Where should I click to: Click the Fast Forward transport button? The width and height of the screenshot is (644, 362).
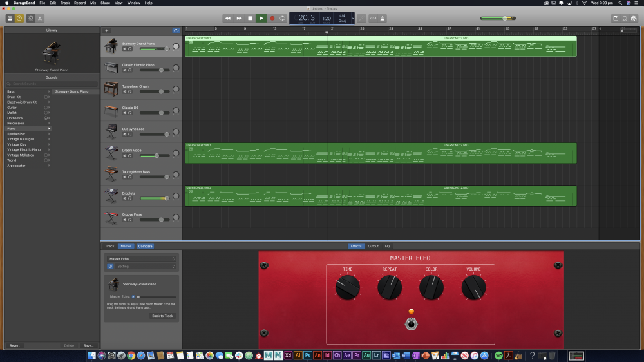coord(239,18)
